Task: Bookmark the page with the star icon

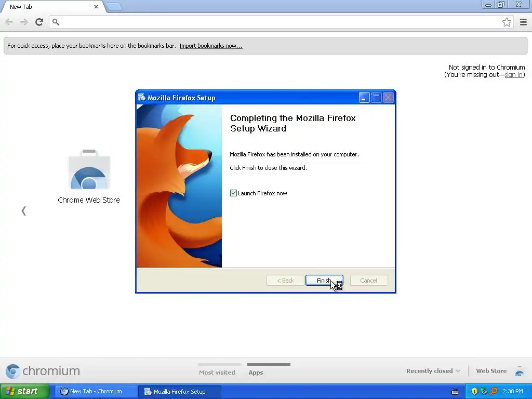Action: coord(507,22)
